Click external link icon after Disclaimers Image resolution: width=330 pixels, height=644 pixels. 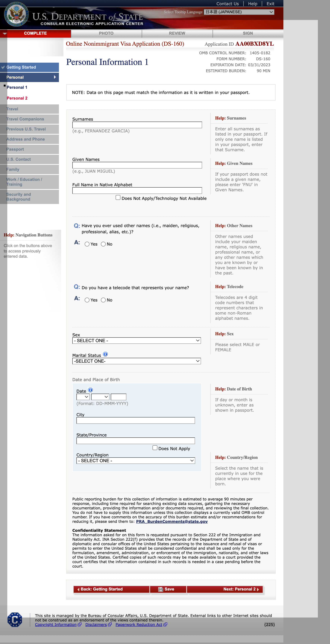coord(110,624)
